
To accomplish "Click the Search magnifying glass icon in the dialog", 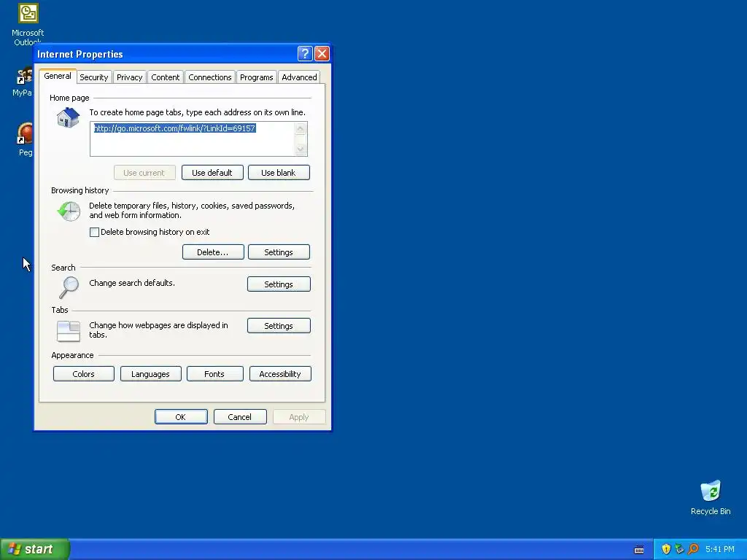I will [x=69, y=287].
